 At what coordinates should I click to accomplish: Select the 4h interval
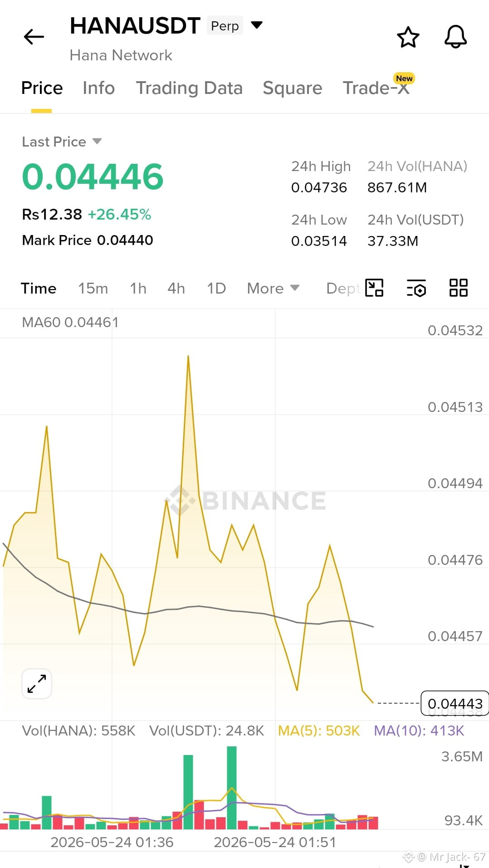click(x=176, y=288)
